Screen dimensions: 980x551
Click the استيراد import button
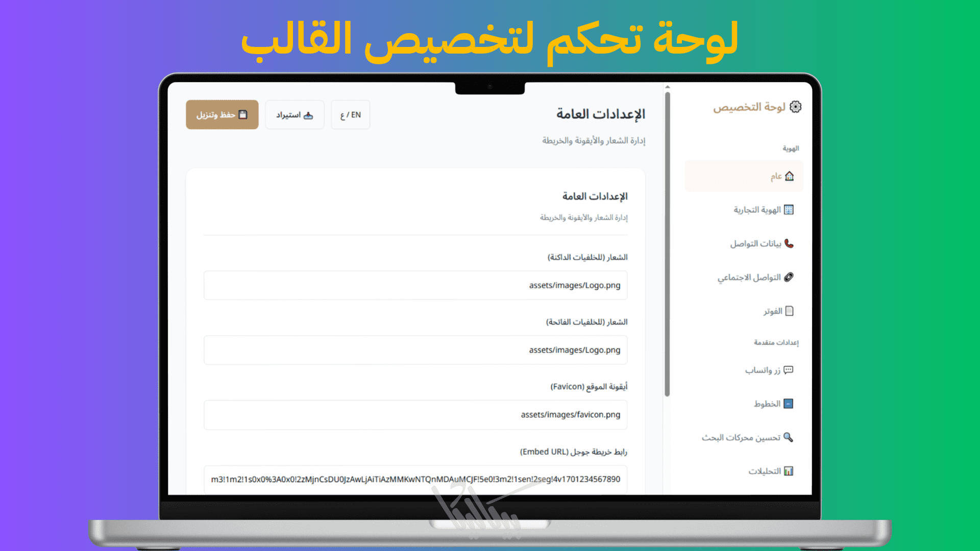(x=295, y=115)
